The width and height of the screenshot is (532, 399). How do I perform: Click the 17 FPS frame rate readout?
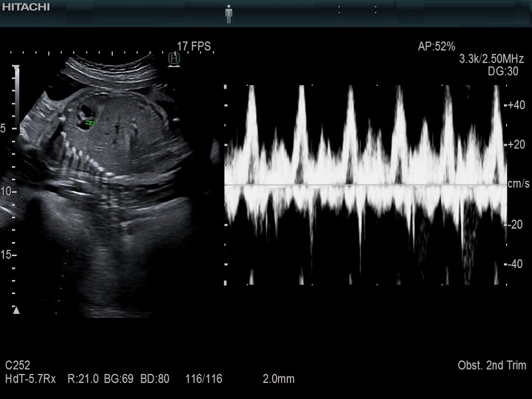[x=194, y=47]
